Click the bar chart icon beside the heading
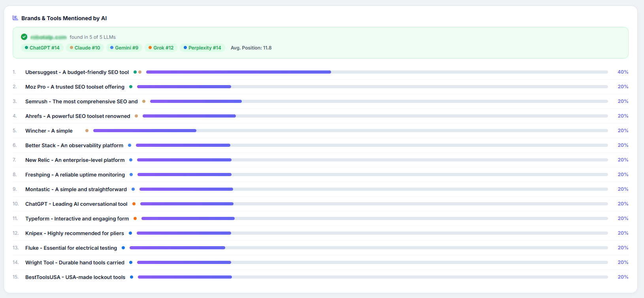Screen dimensions: 644x298 15,18
